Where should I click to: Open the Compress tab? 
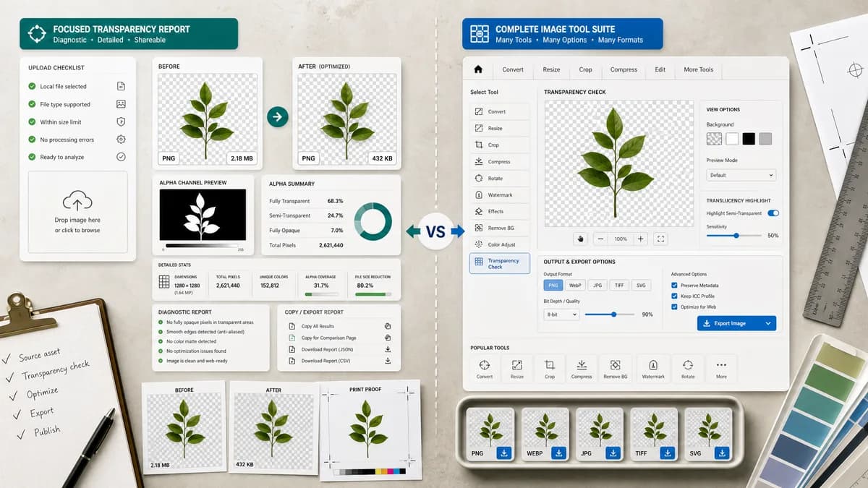point(624,69)
